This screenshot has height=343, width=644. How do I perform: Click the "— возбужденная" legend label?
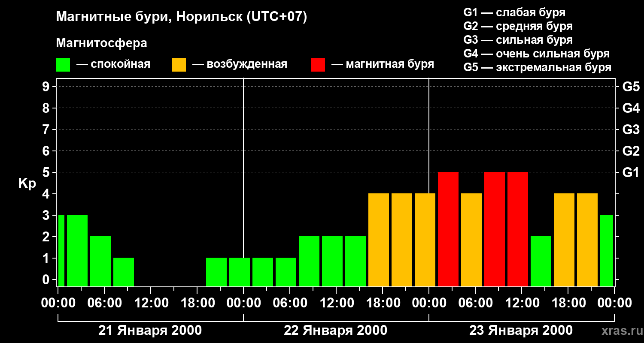240,64
